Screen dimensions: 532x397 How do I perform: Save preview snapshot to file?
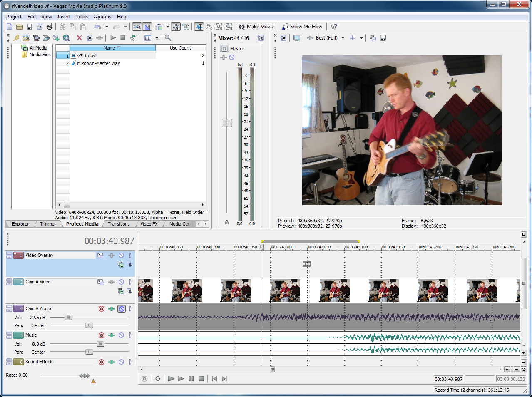point(383,38)
